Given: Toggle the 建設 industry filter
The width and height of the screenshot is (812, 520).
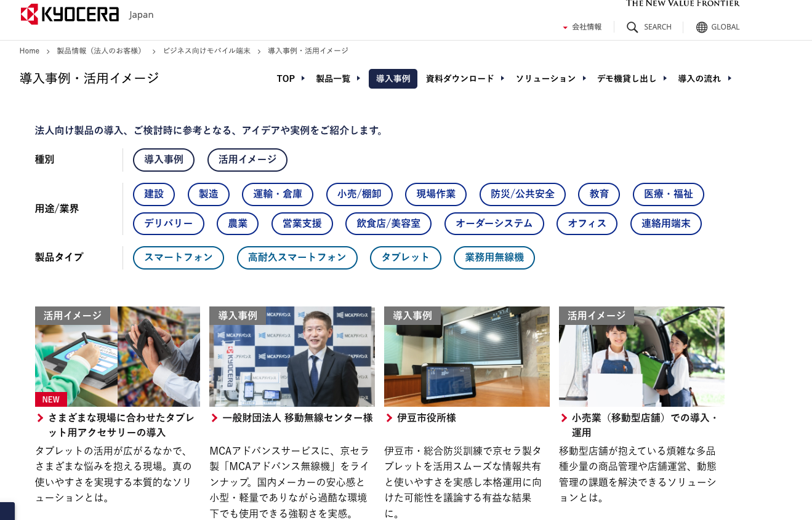Looking at the screenshot, I should click(x=154, y=194).
